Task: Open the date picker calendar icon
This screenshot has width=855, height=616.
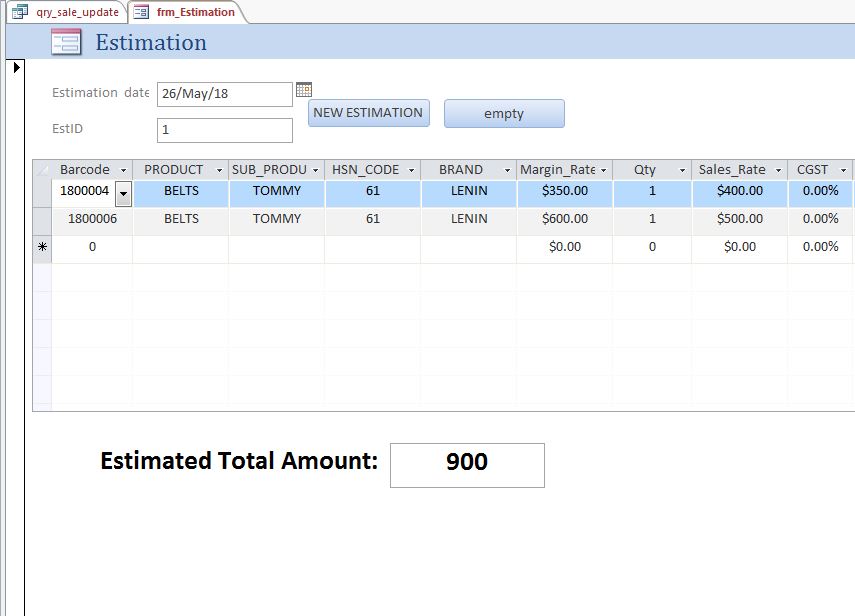Action: click(304, 89)
